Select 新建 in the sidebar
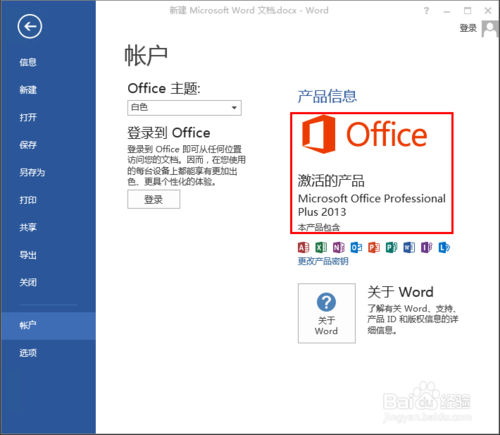The image size is (500, 435). point(28,90)
